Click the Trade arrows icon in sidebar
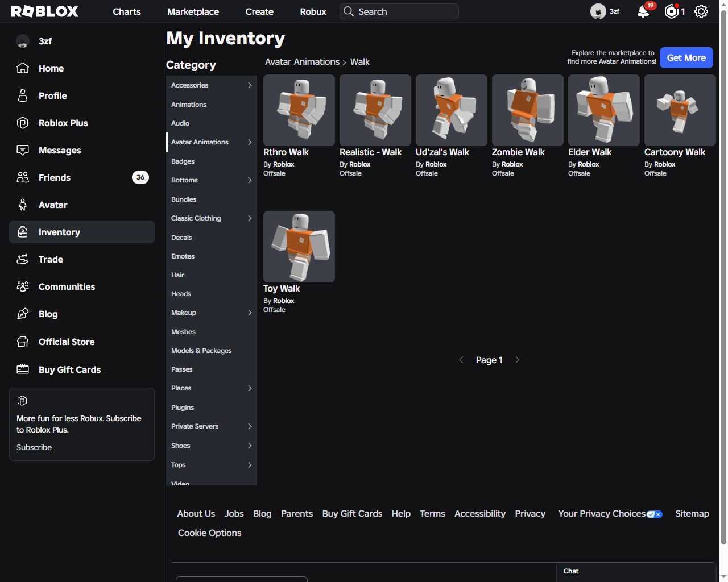 click(23, 259)
